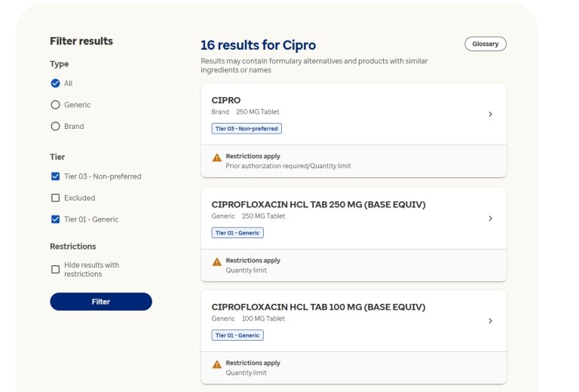
Task: Open the Glossary button
Action: coord(486,44)
